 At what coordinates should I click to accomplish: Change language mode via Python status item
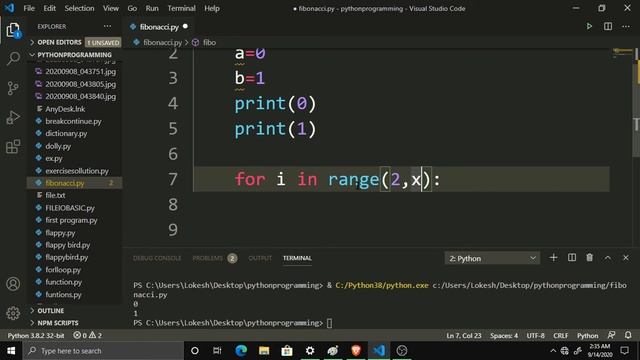coord(587,336)
